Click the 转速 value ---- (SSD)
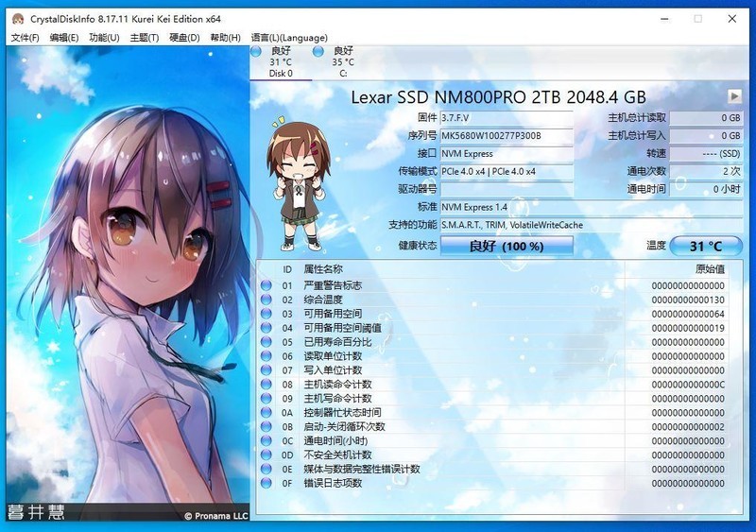Image resolution: width=756 pixels, height=532 pixels. click(x=706, y=153)
